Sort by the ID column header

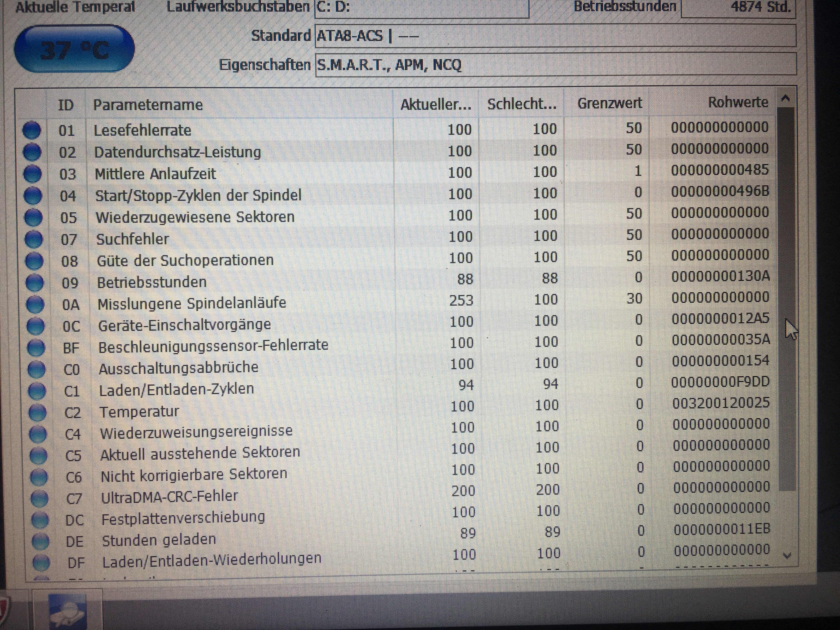point(66,105)
